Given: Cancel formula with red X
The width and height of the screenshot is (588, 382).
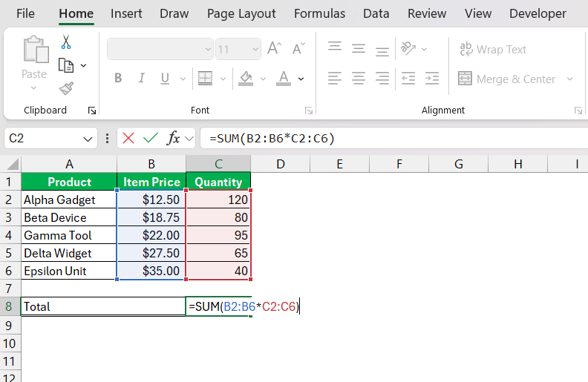Looking at the screenshot, I should [x=128, y=138].
